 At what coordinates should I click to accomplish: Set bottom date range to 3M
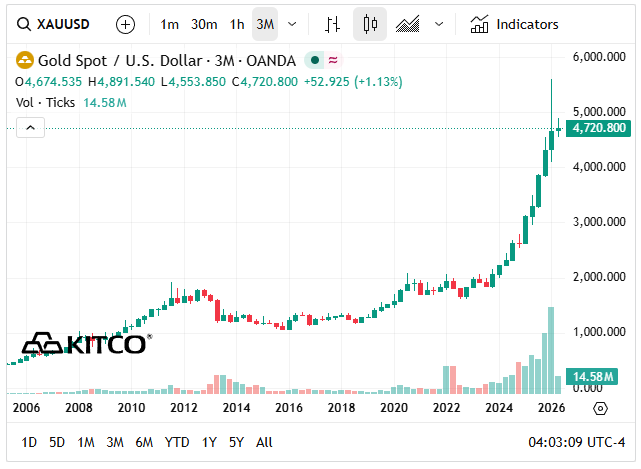[115, 442]
